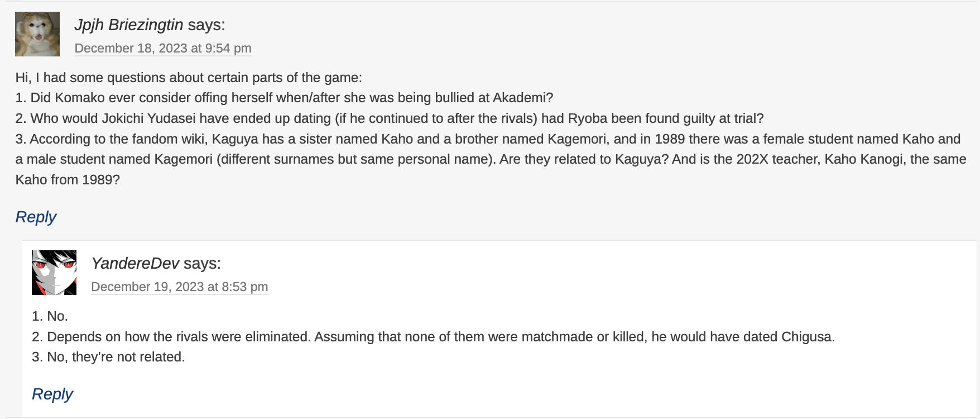Click the question about Komako being bullied

pyautogui.click(x=284, y=98)
